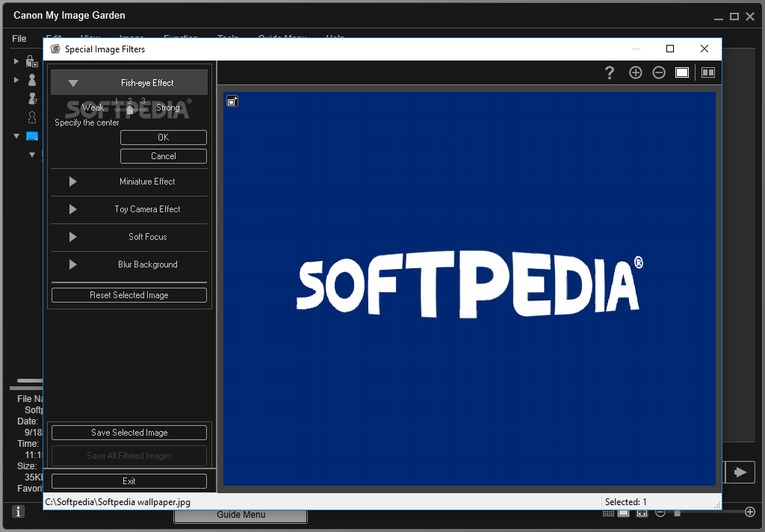
Task: Select the printer/device icon in main window sidebar
Action: (x=31, y=61)
